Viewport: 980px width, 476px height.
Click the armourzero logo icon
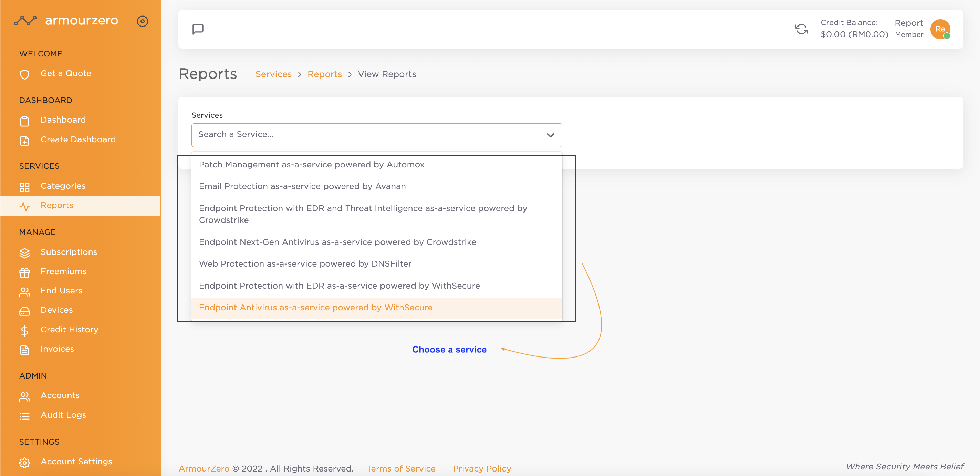(25, 21)
